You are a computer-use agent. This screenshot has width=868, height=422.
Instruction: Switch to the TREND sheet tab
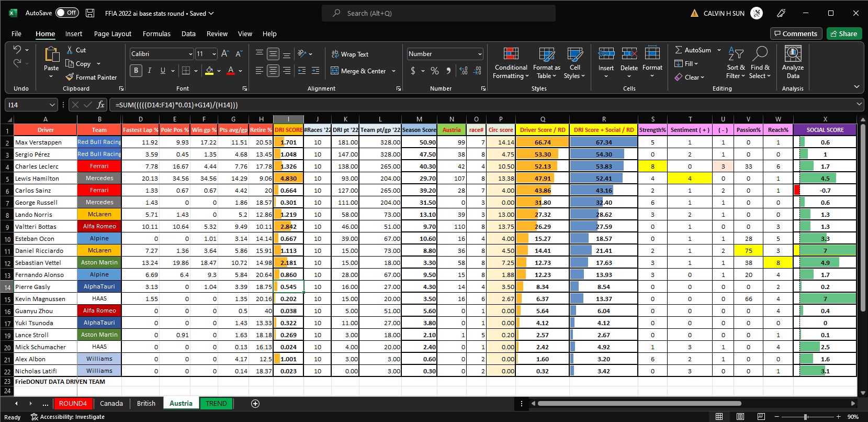click(216, 403)
